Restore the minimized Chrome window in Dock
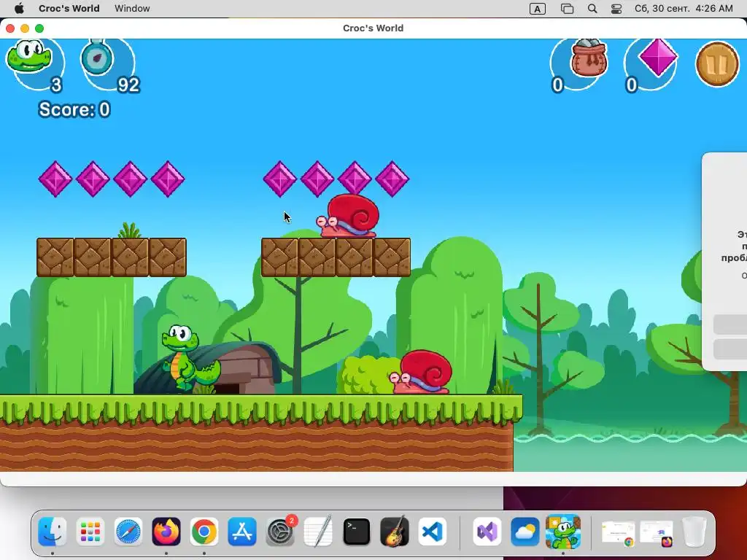Viewport: 747px width, 560px height. click(618, 533)
